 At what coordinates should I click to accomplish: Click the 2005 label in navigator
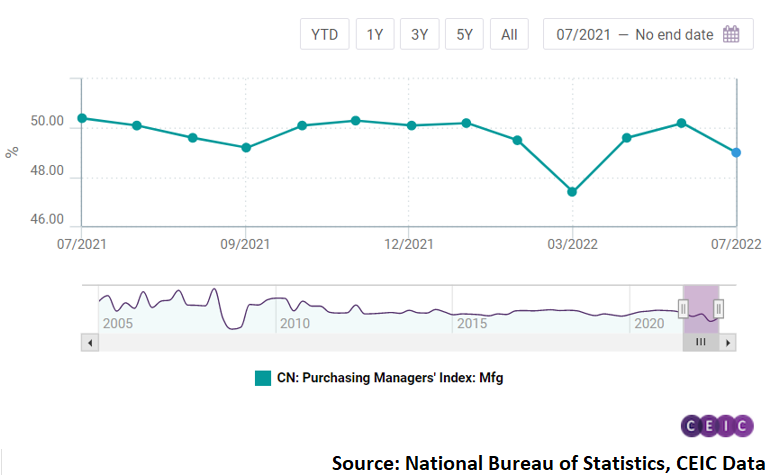click(x=118, y=323)
